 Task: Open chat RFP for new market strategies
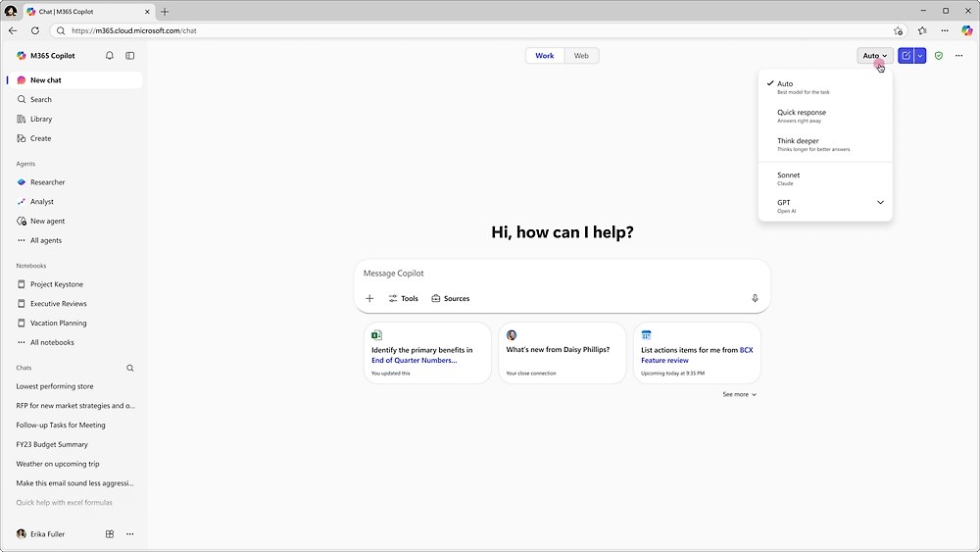tap(75, 406)
